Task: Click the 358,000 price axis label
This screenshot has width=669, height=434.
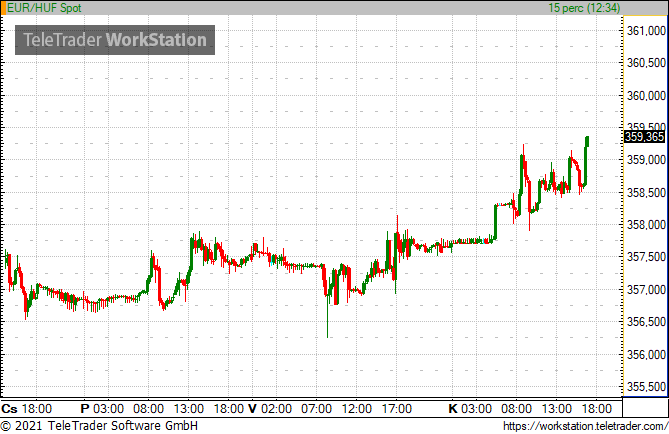Action: (x=646, y=224)
